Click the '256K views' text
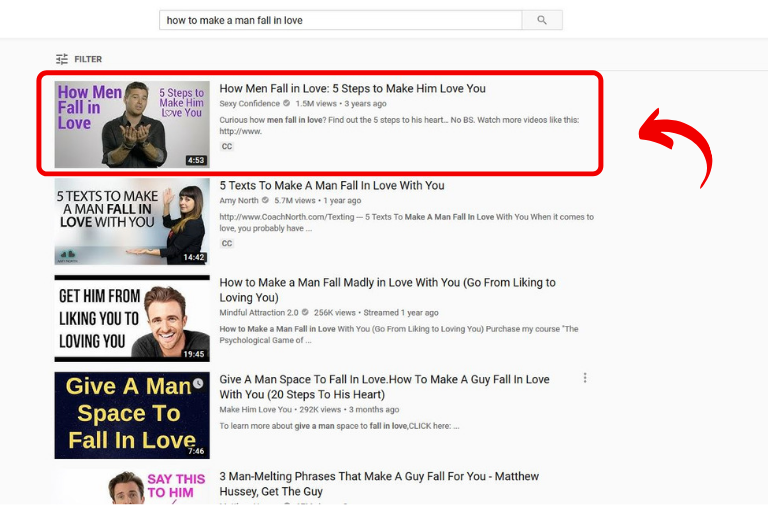 click(x=335, y=313)
